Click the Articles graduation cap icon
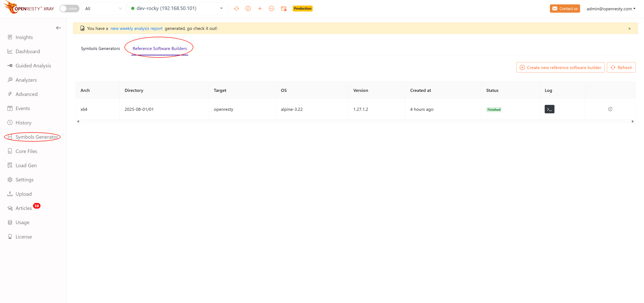 pyautogui.click(x=10, y=208)
